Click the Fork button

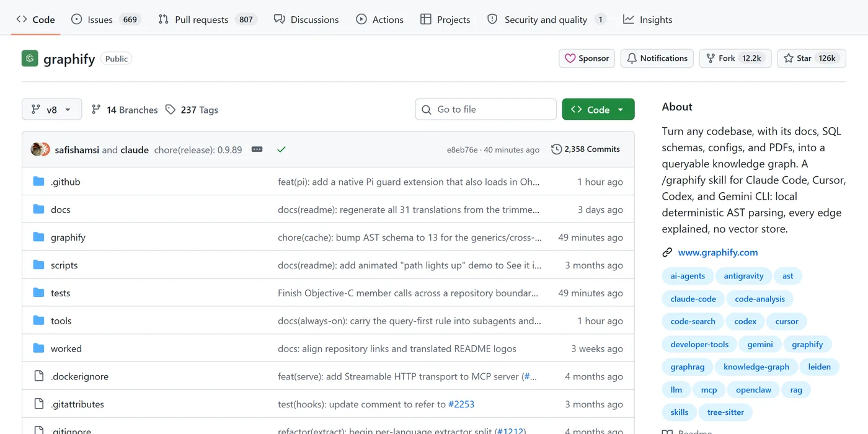coord(735,58)
